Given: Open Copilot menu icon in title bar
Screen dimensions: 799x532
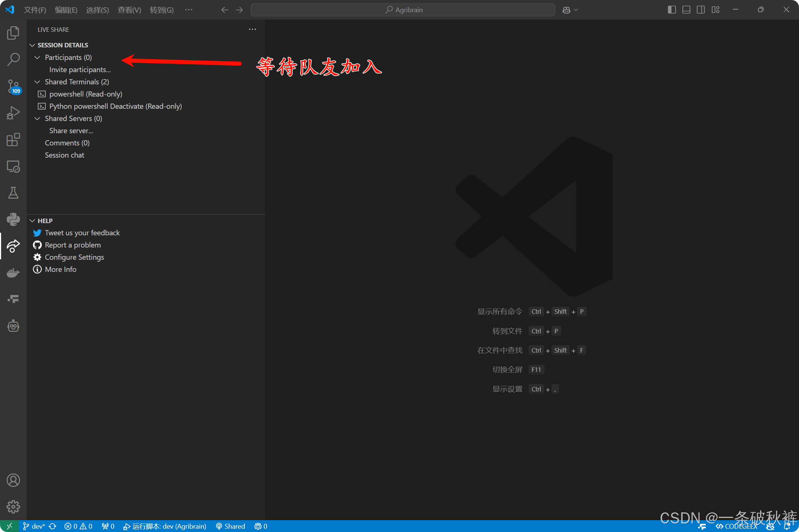Looking at the screenshot, I should [x=566, y=10].
